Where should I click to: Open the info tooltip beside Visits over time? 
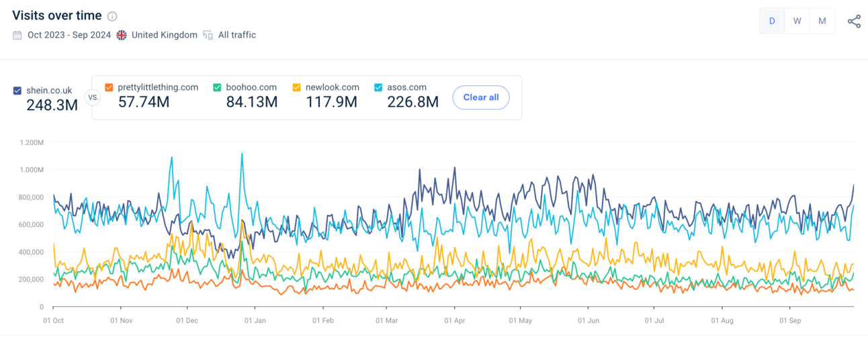coord(112,16)
